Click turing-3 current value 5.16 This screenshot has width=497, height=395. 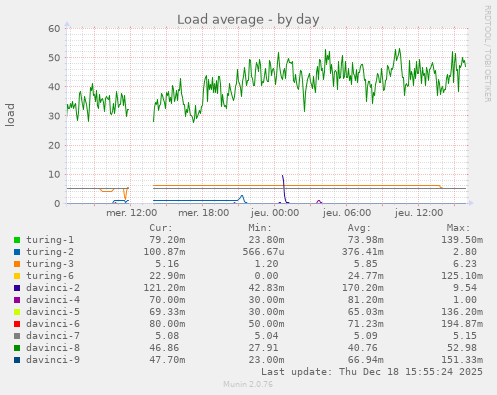click(x=167, y=264)
